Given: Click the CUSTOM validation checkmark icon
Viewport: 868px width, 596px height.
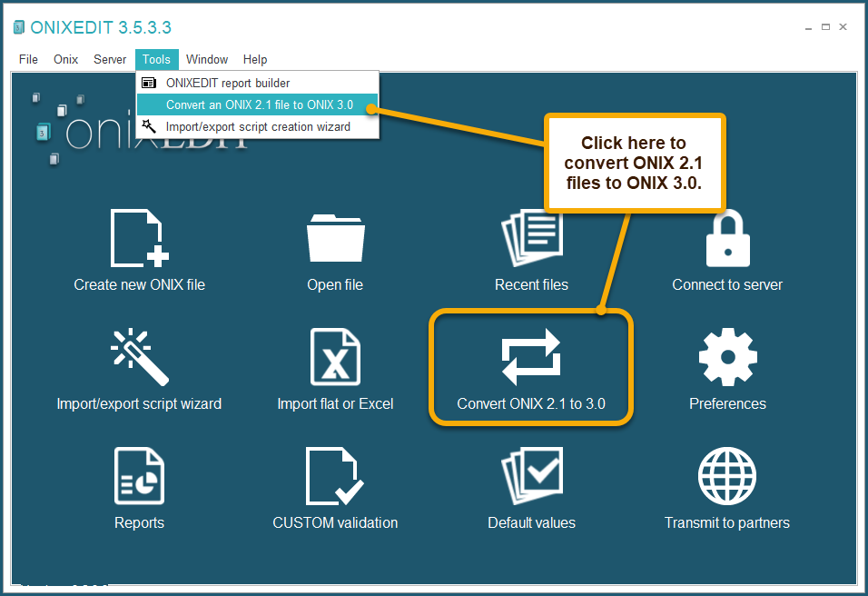Looking at the screenshot, I should (335, 476).
